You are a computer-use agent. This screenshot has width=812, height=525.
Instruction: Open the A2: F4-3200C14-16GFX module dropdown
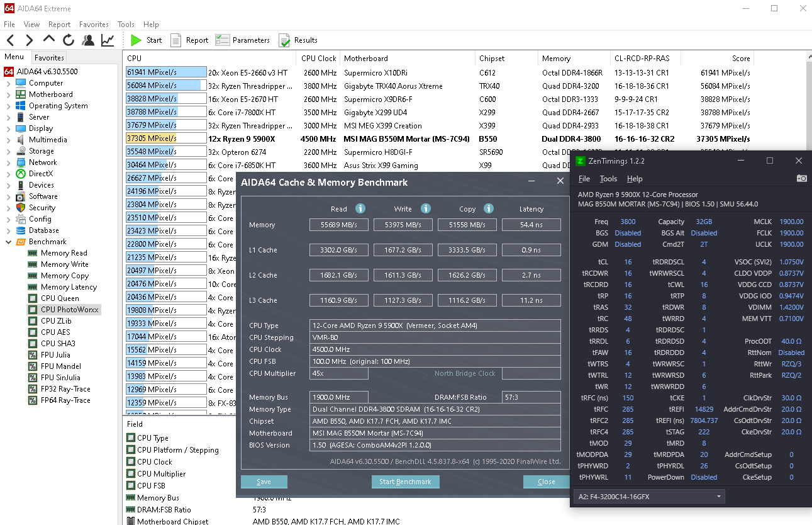tap(649, 497)
